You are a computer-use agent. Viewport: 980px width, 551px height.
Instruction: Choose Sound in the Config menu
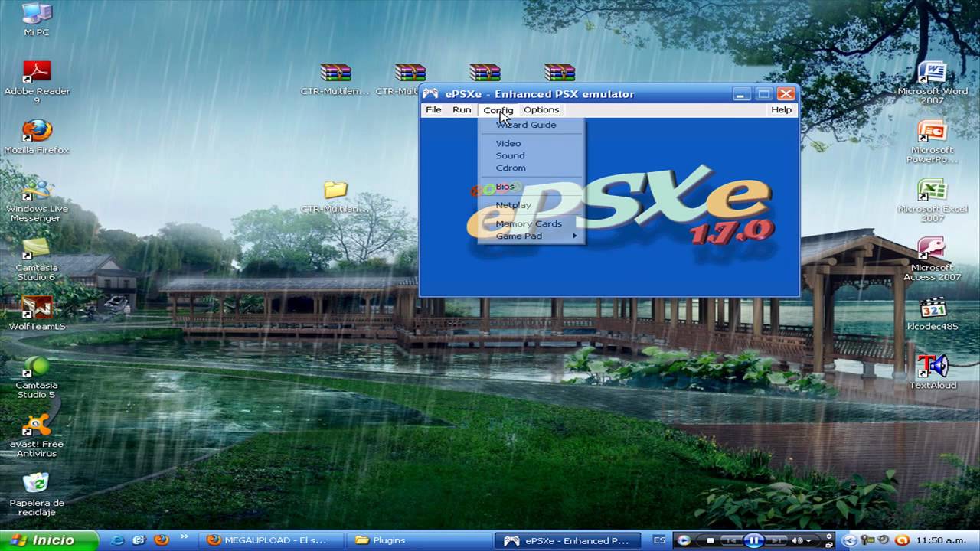(531, 155)
